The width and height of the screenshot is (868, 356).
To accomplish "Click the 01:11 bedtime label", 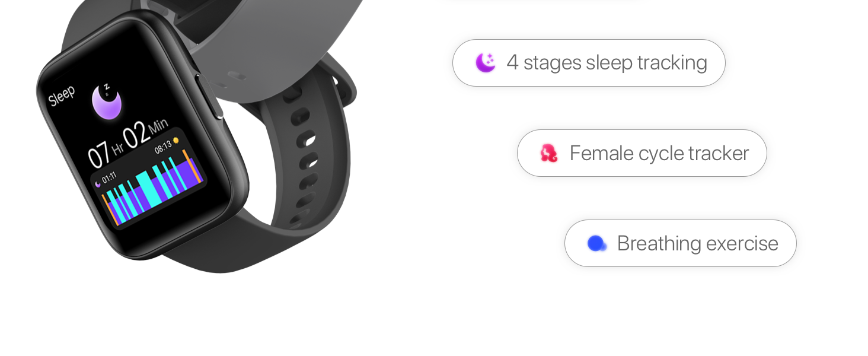I will [x=109, y=177].
